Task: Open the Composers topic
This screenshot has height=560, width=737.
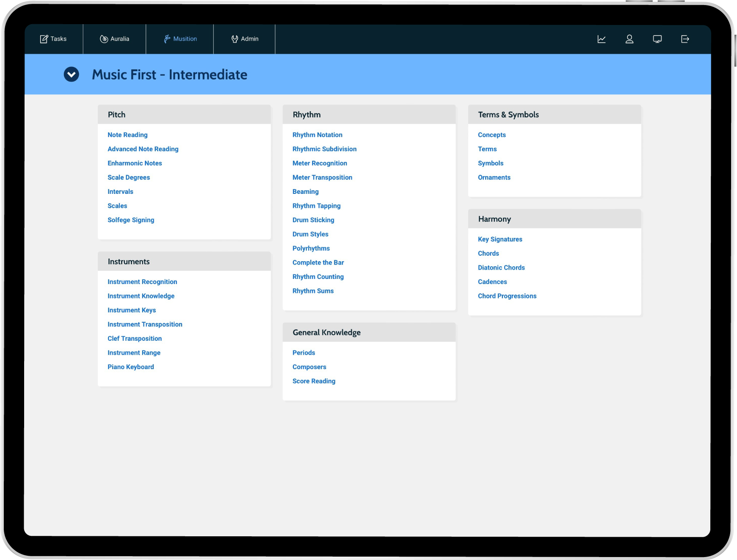Action: click(309, 367)
